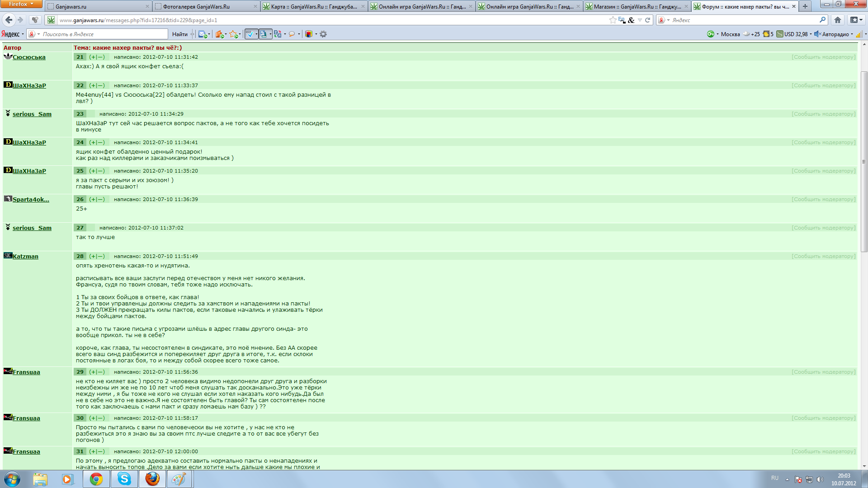Toggle the muted Авторадио speaker icon
868x488 pixels.
click(x=817, y=34)
